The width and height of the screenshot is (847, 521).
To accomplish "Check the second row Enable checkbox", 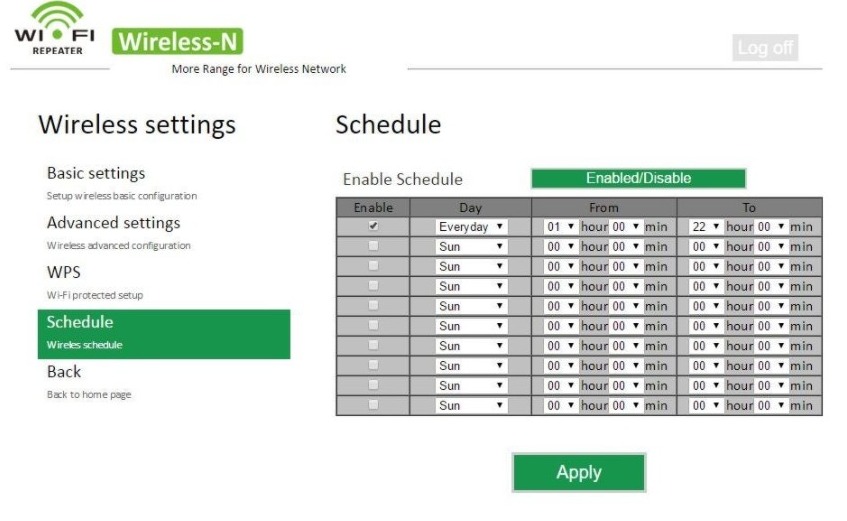I will 374,246.
